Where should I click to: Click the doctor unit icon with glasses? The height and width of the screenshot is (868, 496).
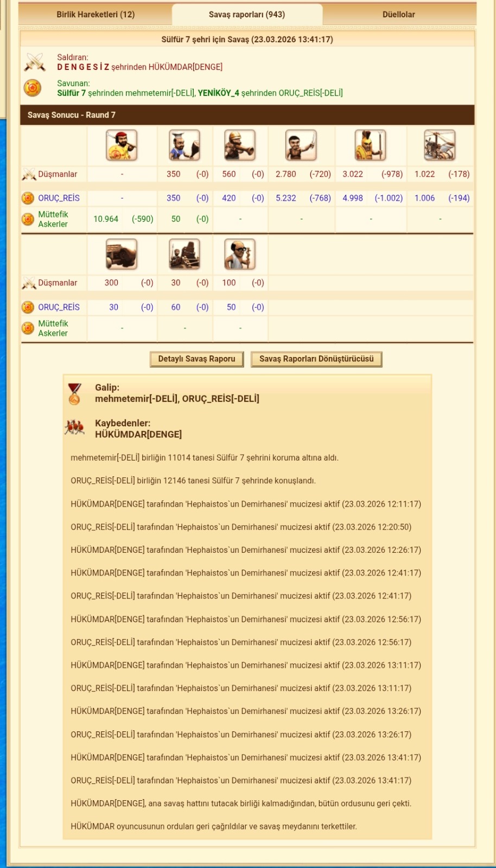pos(240,254)
